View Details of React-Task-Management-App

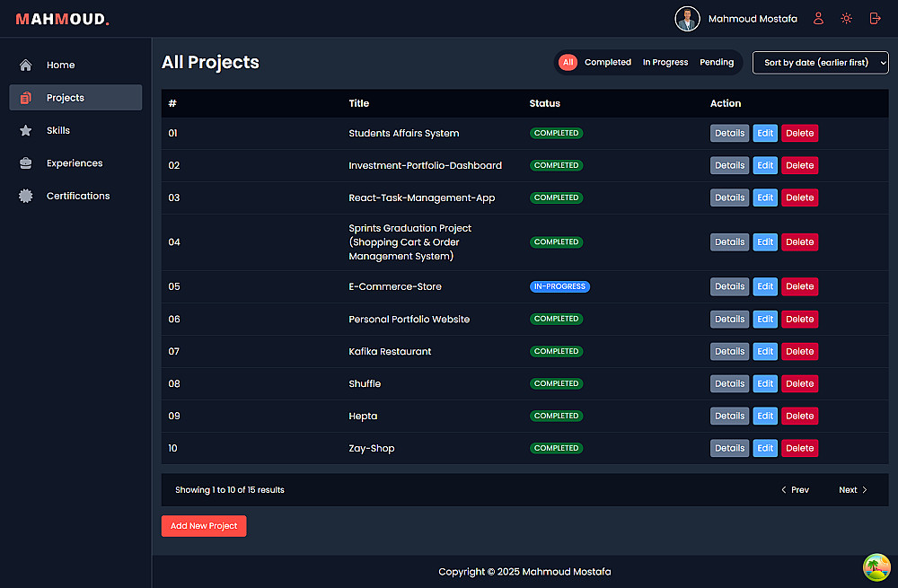pos(729,197)
